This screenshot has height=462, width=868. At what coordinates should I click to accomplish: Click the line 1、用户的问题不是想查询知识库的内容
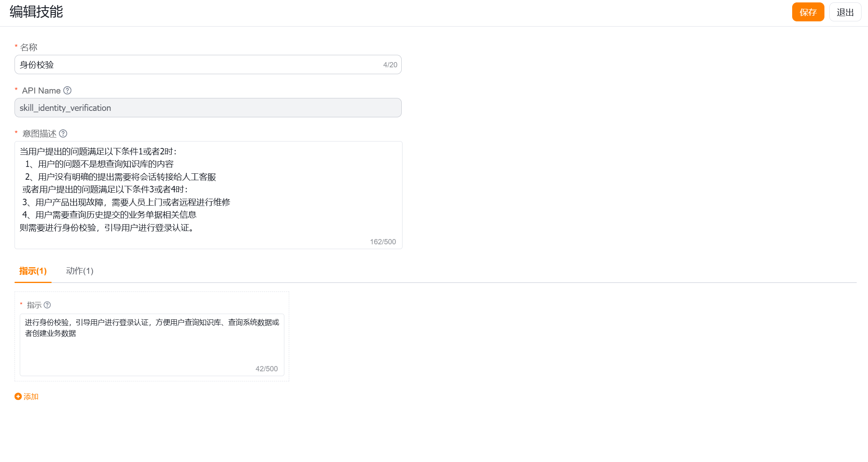[x=99, y=164]
